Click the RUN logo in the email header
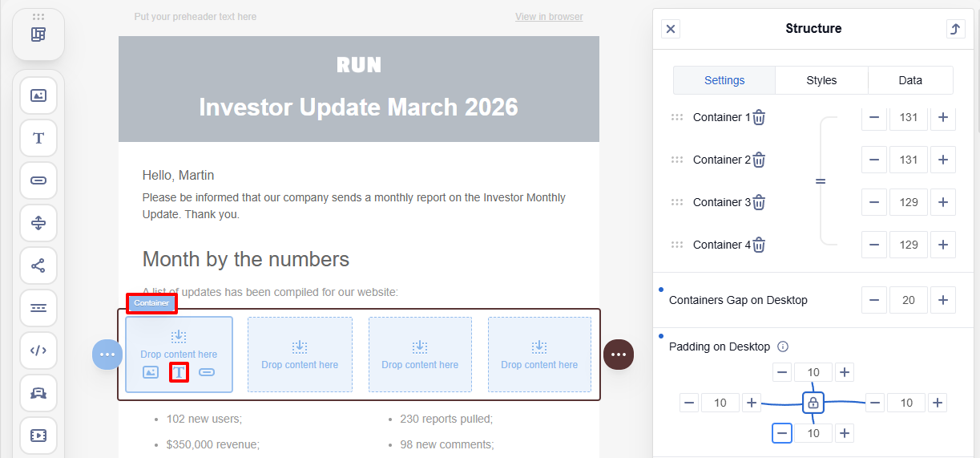 pyautogui.click(x=359, y=65)
